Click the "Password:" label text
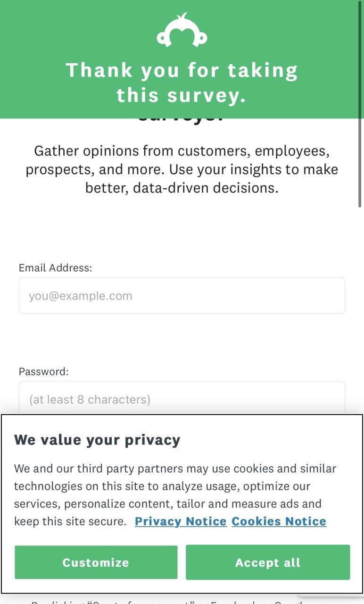The height and width of the screenshot is (604, 364). [44, 372]
